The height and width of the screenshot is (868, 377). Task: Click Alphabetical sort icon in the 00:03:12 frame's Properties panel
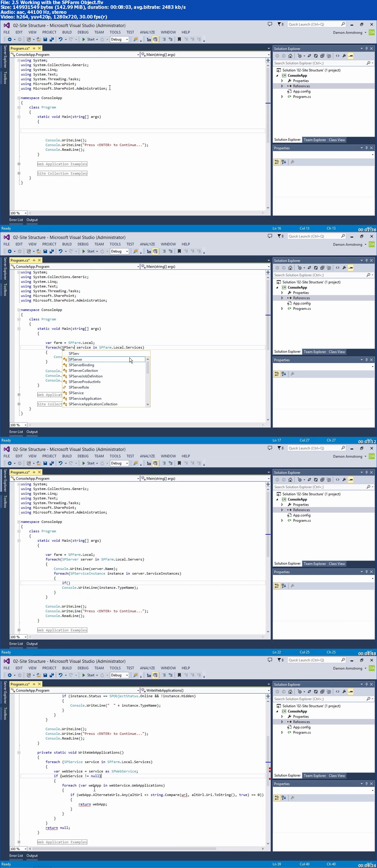283,374
